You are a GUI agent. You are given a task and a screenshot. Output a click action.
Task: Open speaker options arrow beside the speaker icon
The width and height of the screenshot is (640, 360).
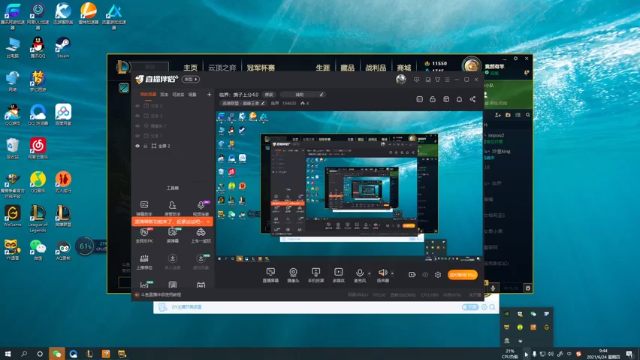coord(392,273)
